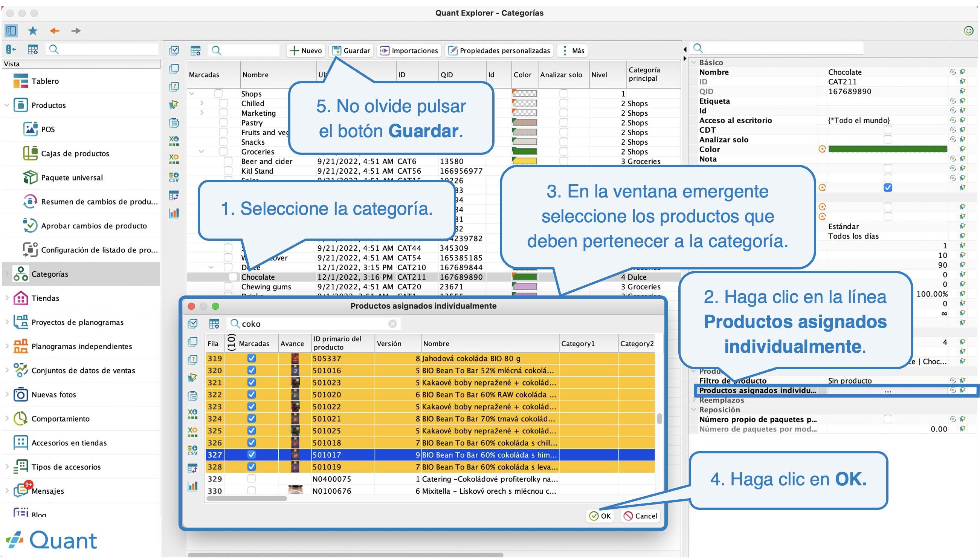Screen dimensions: 980x560
Task: Click the Guardar button
Action: [x=351, y=50]
